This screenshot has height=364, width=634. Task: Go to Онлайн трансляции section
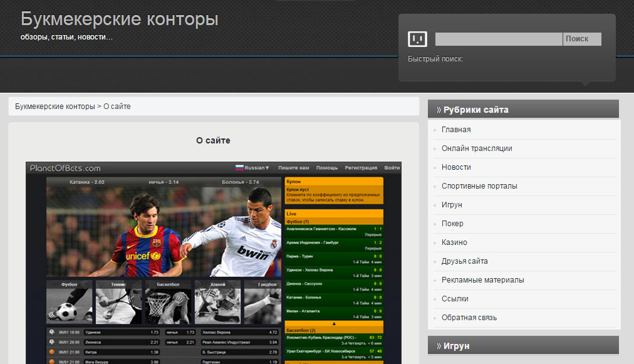477,148
